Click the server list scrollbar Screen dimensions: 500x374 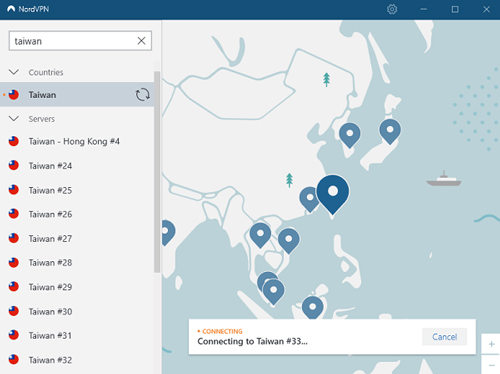tap(157, 172)
